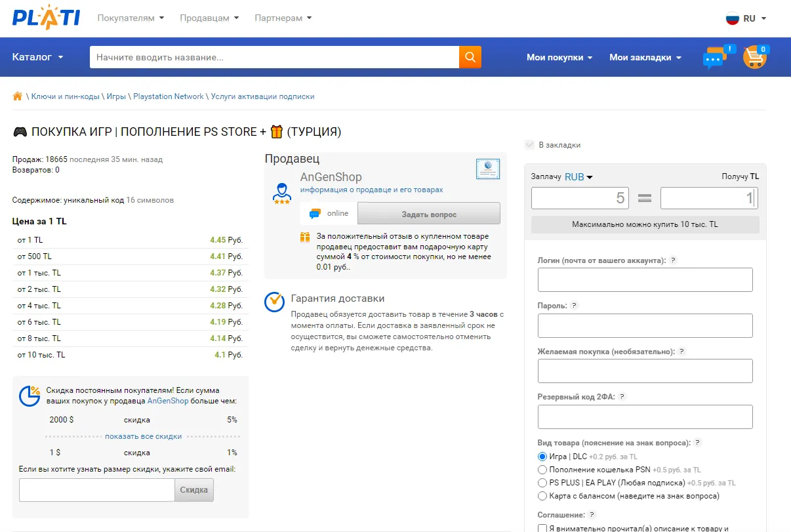Viewport: 791px width, 532px height.
Task: Click the discount pie chart icon
Action: [30, 396]
